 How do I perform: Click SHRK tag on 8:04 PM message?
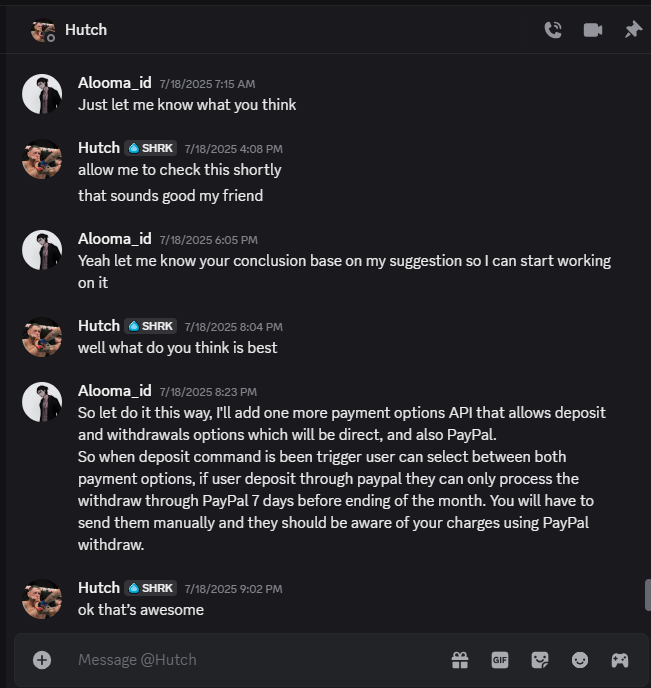point(151,326)
